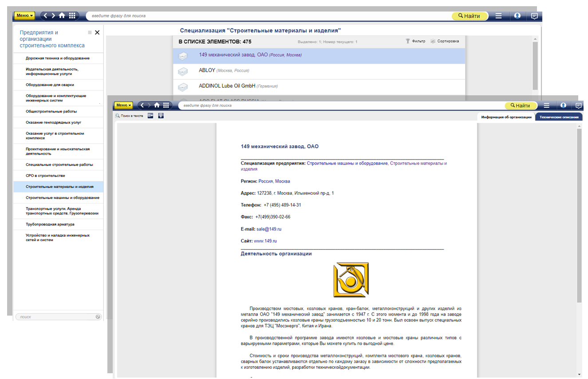Select Оборудование для сварки category
The height and width of the screenshot is (379, 588).
58,85
